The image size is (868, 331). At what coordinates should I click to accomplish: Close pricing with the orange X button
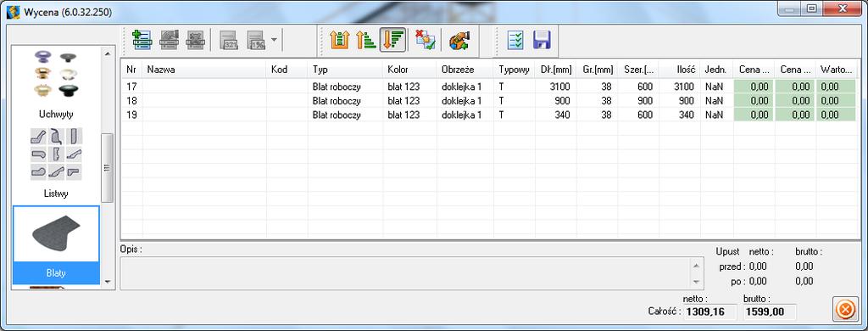(845, 309)
